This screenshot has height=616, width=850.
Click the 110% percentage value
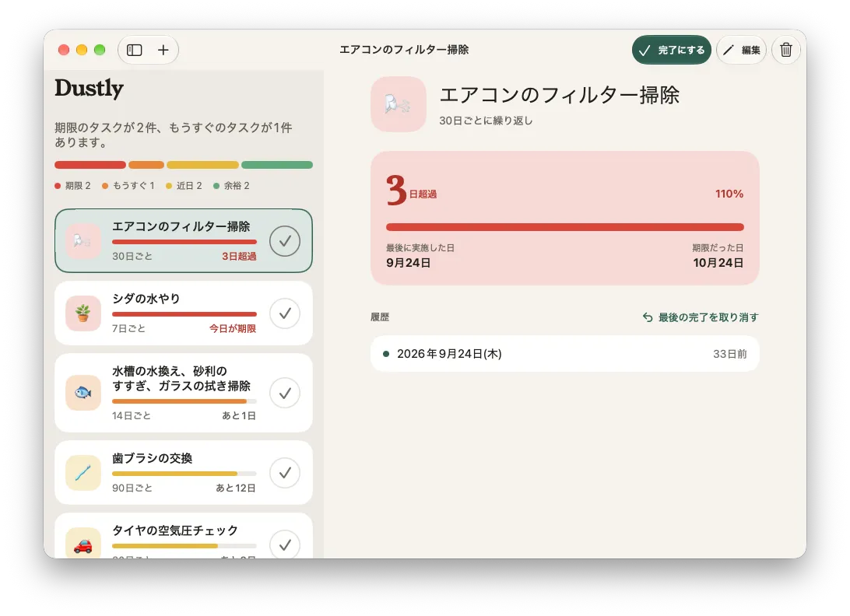click(729, 194)
